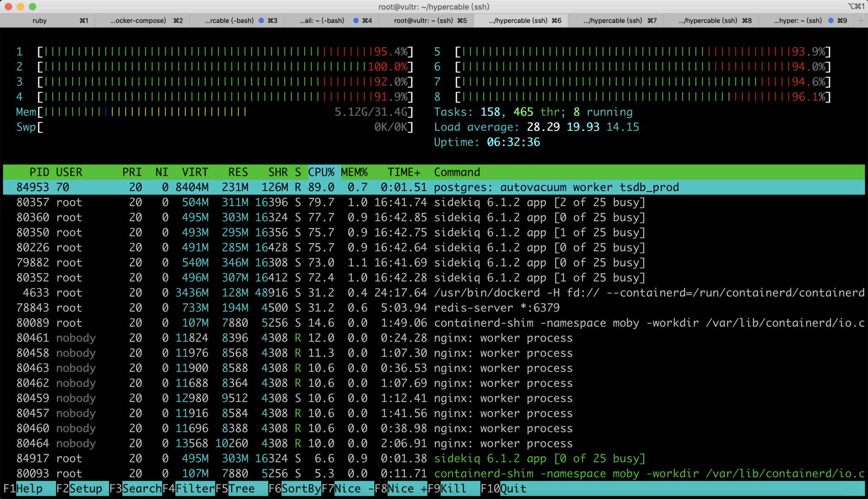868x499 pixels.
Task: Select the root@vultr: ~ (ssh) tab
Action: (x=426, y=21)
